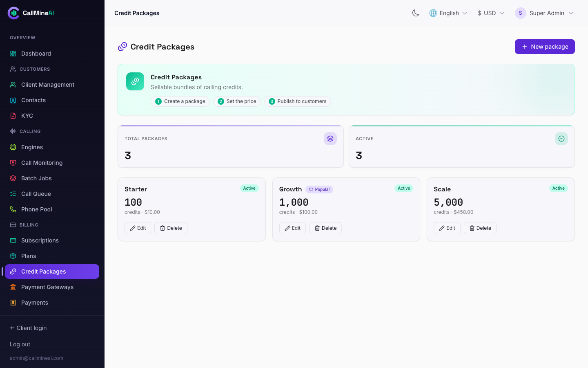The width and height of the screenshot is (588, 368).
Task: Click the Super Admin avatar
Action: [520, 13]
